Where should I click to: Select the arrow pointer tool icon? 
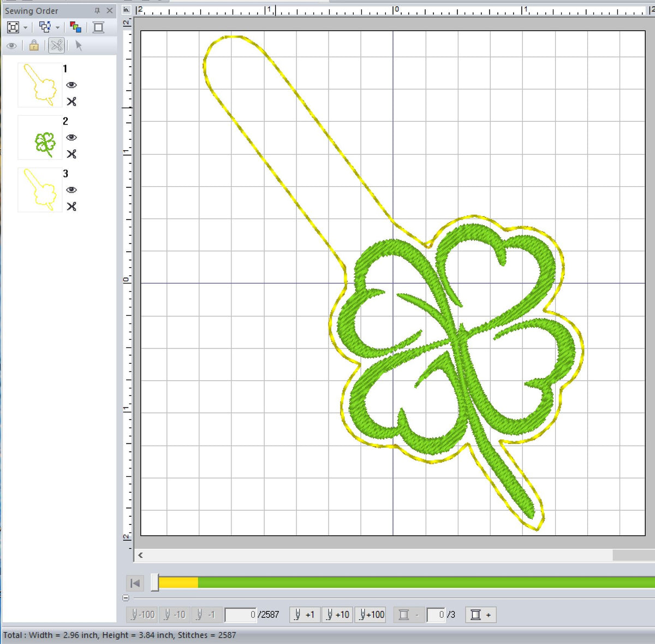[79, 45]
